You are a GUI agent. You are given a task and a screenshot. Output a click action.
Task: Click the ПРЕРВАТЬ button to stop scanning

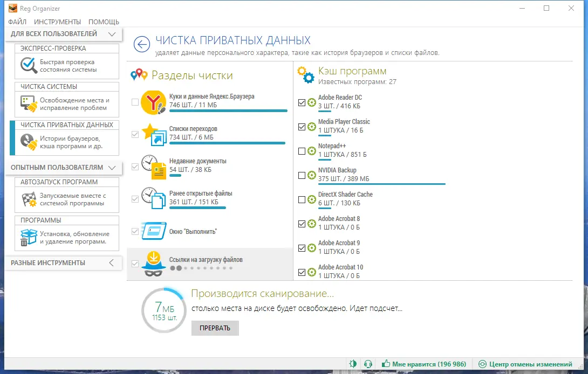[215, 328]
